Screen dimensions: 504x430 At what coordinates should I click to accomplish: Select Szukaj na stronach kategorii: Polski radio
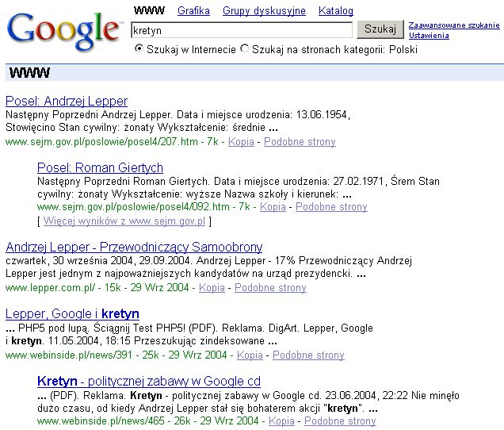click(x=245, y=48)
